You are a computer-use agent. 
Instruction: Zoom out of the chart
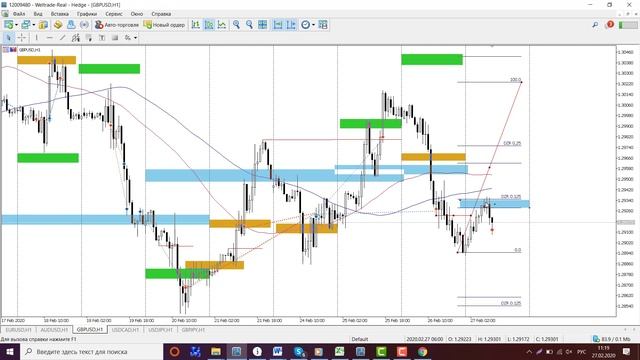click(x=249, y=25)
